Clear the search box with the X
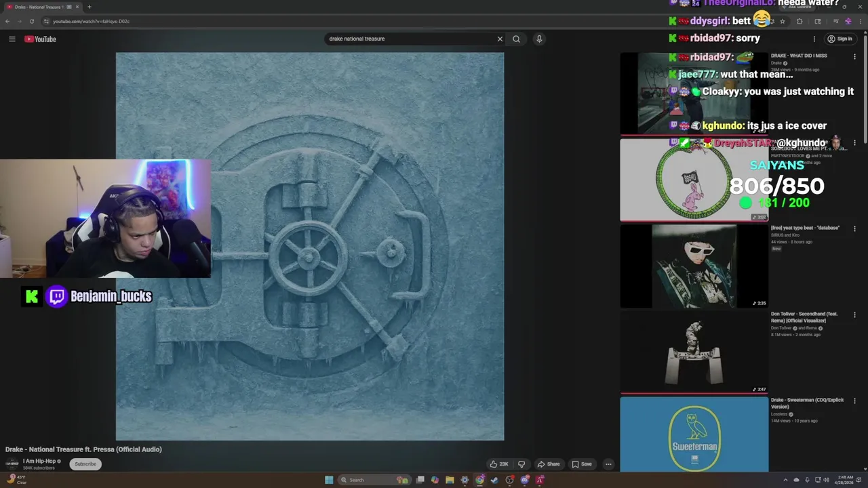The width and height of the screenshot is (868, 488). [500, 39]
